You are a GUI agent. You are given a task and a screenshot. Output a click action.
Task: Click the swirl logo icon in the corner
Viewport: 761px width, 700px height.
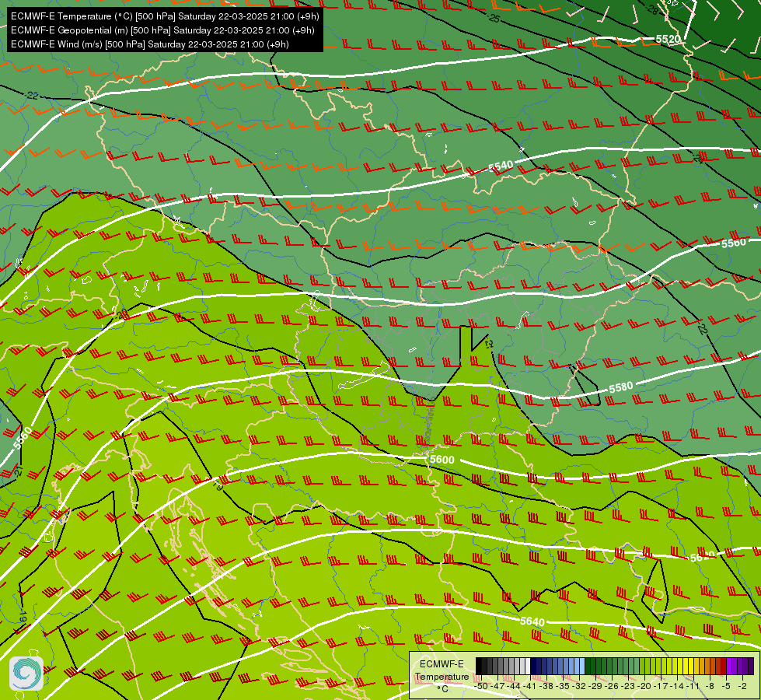pos(26,674)
